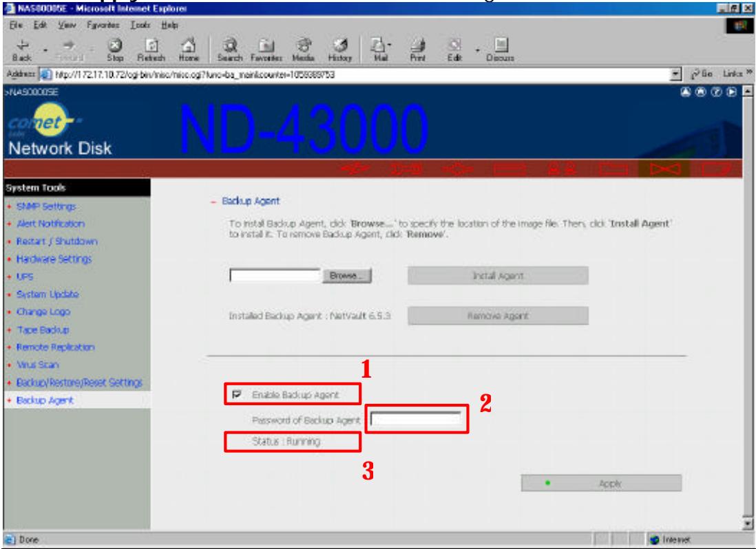Open Alert Notification in sidebar
The image size is (756, 549).
(51, 224)
